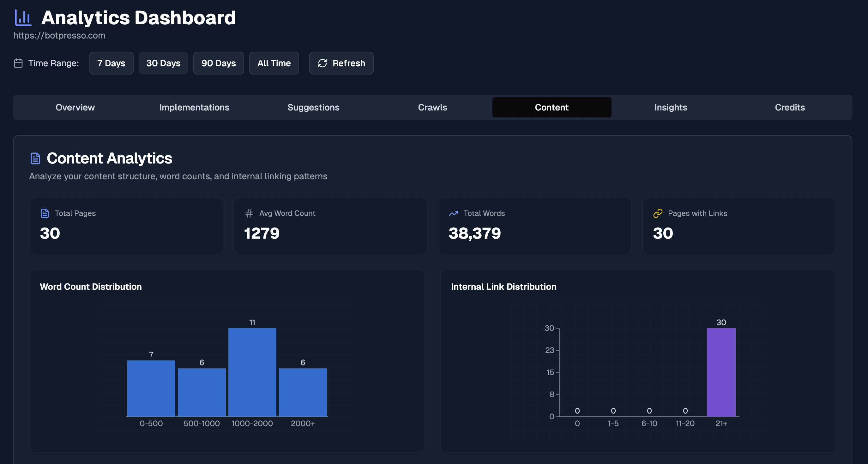Enable the All Time time range
868x464 pixels.
tap(274, 63)
